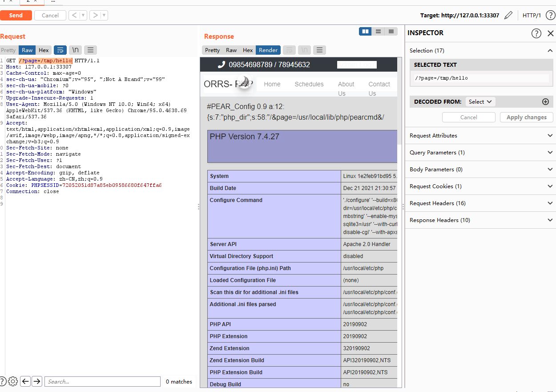The height and width of the screenshot is (392, 556).
Task: Expand Response Headers (10) section
Action: tap(480, 220)
